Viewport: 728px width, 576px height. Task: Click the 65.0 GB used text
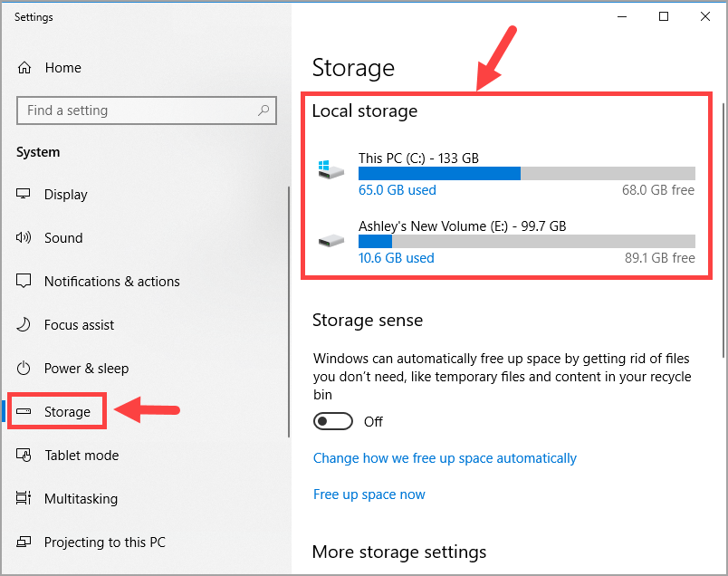pos(397,190)
